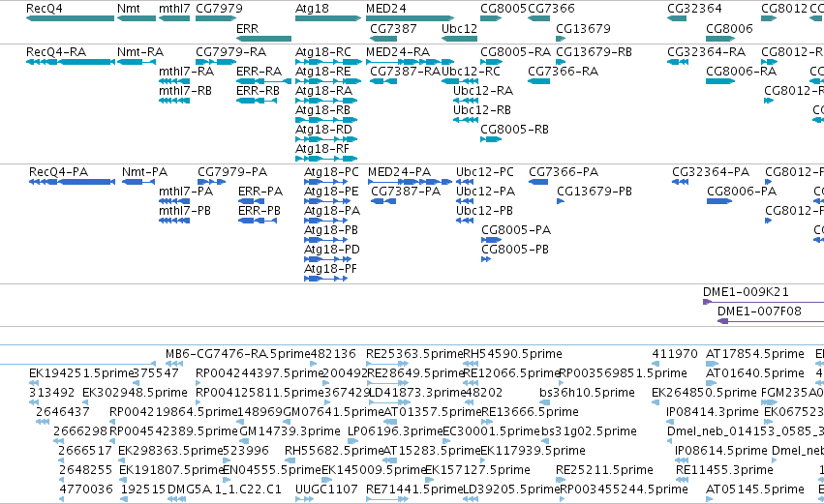This screenshot has height=504, width=824.
Task: Click the UUGC1107 EST label
Action: pos(326,489)
